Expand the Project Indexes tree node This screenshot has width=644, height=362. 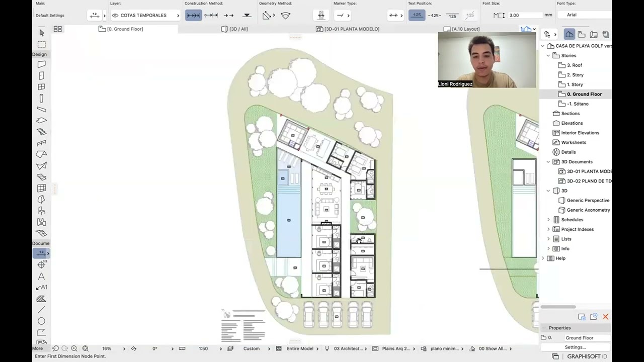(548, 229)
